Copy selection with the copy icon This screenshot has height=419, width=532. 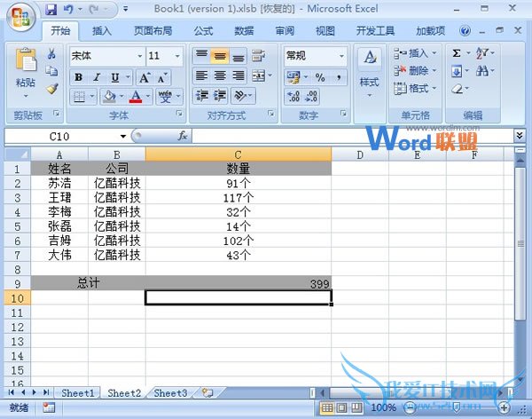click(51, 71)
